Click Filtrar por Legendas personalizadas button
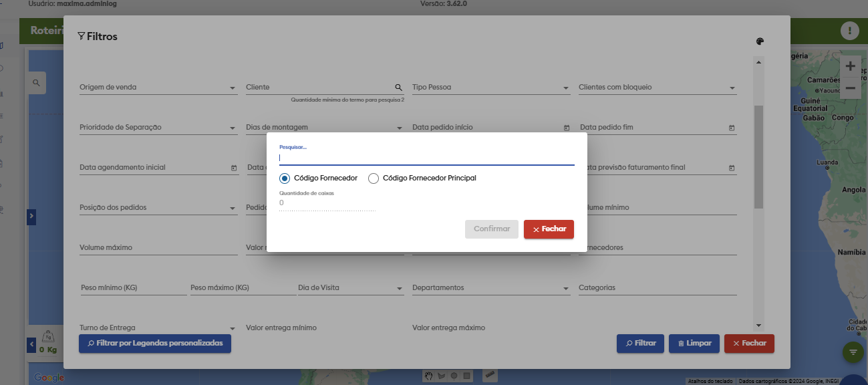 155,344
